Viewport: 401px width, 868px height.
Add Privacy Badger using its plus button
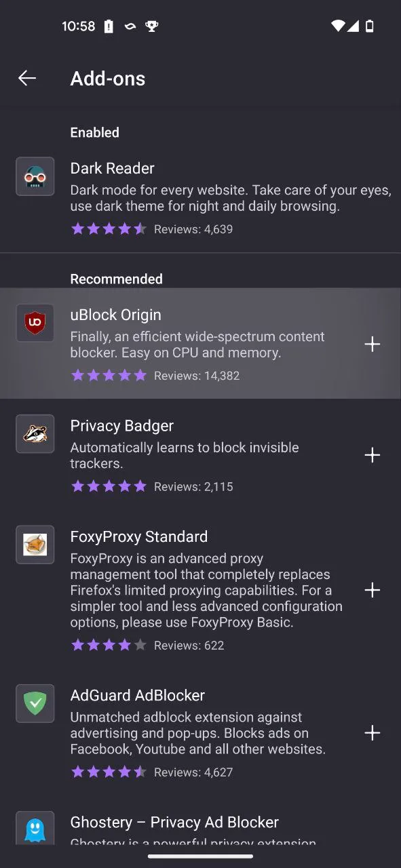coord(372,455)
